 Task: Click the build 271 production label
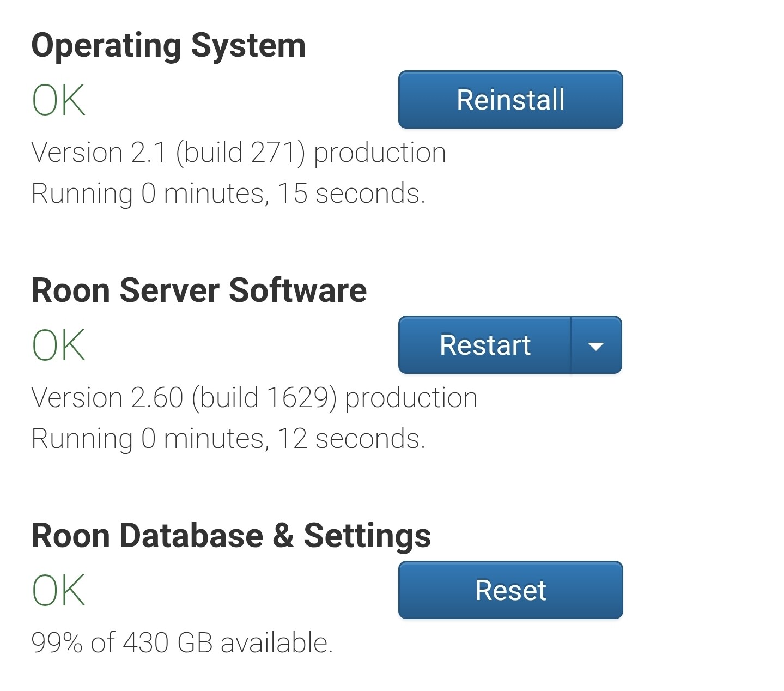tap(311, 152)
